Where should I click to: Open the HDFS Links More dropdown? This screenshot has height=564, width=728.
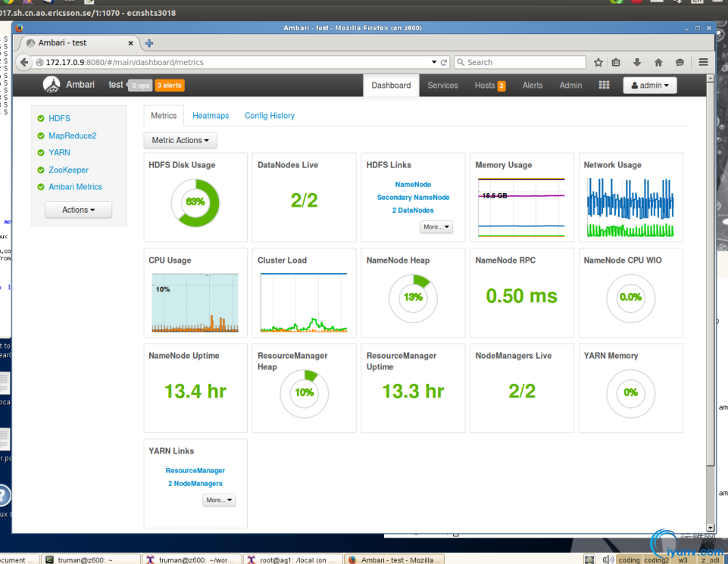coord(436,227)
